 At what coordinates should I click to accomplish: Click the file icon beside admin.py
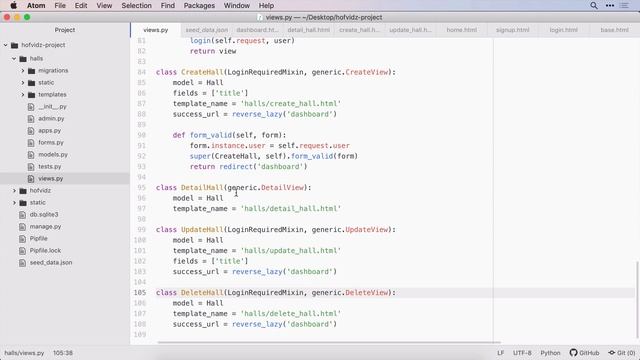31,119
